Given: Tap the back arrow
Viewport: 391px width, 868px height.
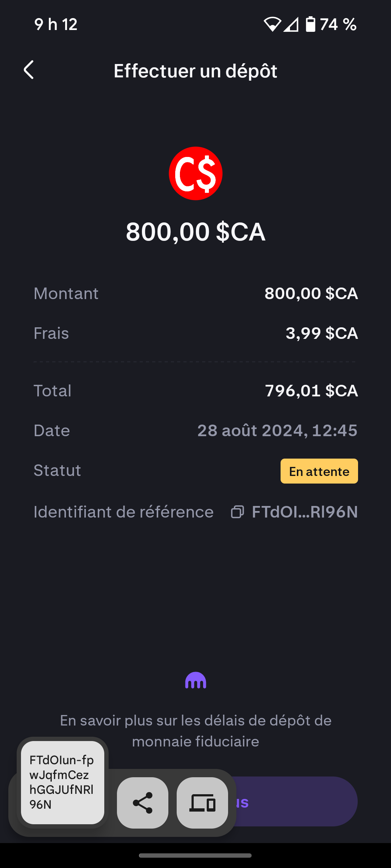Looking at the screenshot, I should (x=29, y=70).
